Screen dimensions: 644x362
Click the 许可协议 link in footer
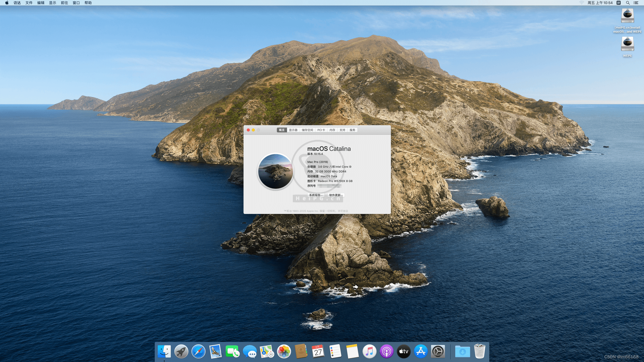point(343,211)
